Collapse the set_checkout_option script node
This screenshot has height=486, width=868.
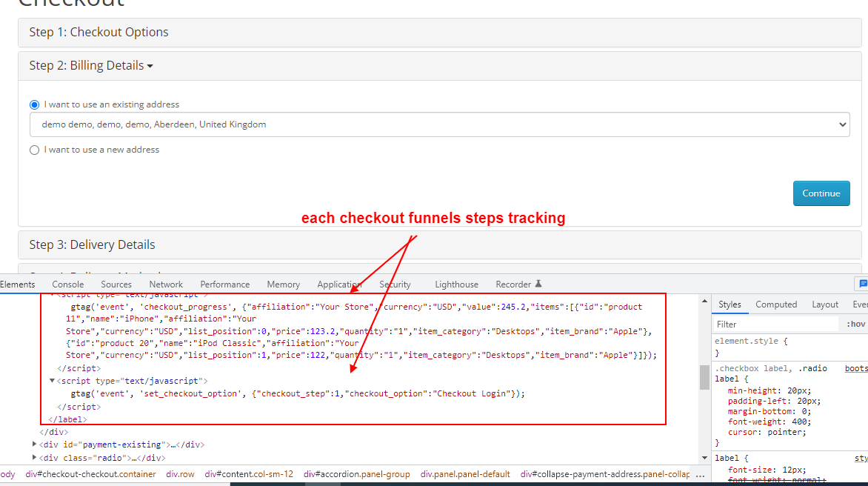pyautogui.click(x=52, y=381)
